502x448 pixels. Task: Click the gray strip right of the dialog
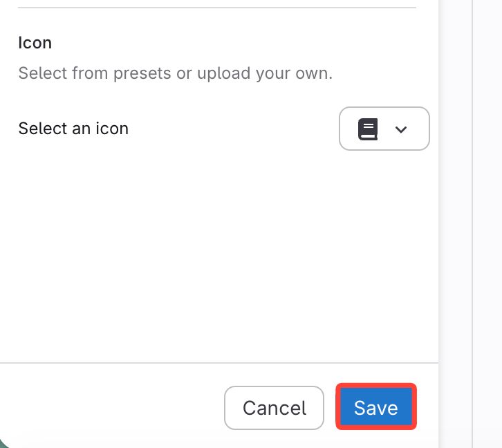tap(455, 207)
